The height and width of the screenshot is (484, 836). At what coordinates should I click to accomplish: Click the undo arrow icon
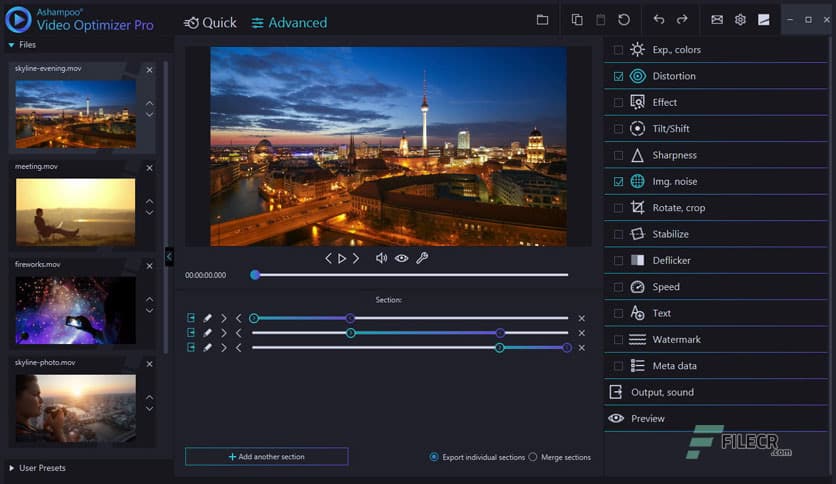[659, 20]
